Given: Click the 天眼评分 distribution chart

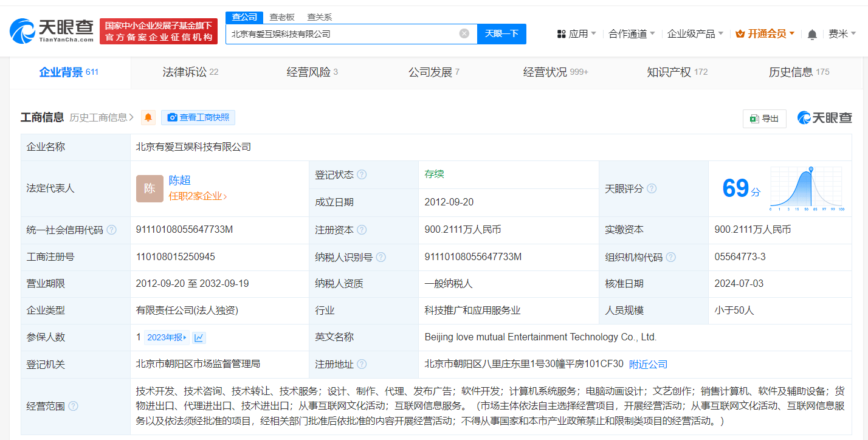Looking at the screenshot, I should [x=807, y=188].
